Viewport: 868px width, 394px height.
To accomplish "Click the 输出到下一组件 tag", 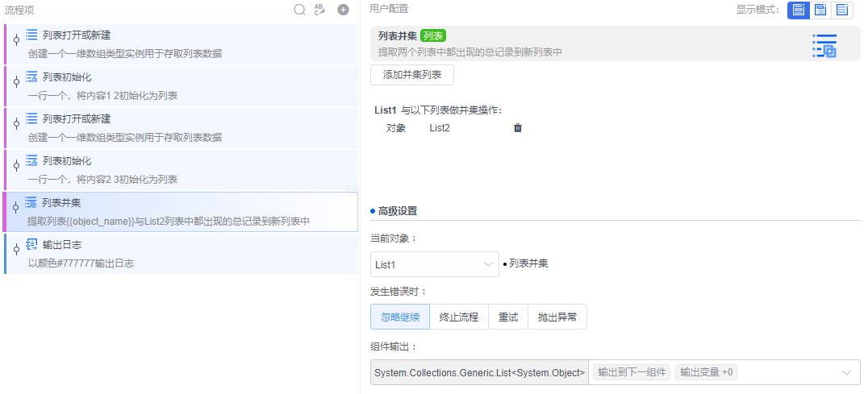I will (x=632, y=372).
